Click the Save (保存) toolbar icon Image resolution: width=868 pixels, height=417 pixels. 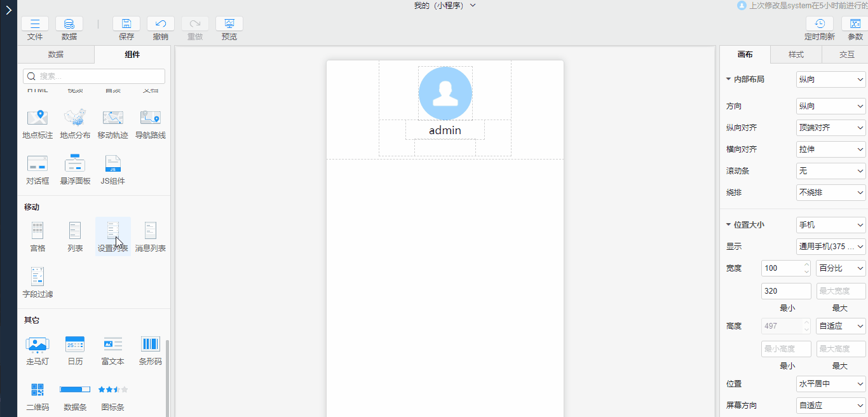[x=126, y=24]
